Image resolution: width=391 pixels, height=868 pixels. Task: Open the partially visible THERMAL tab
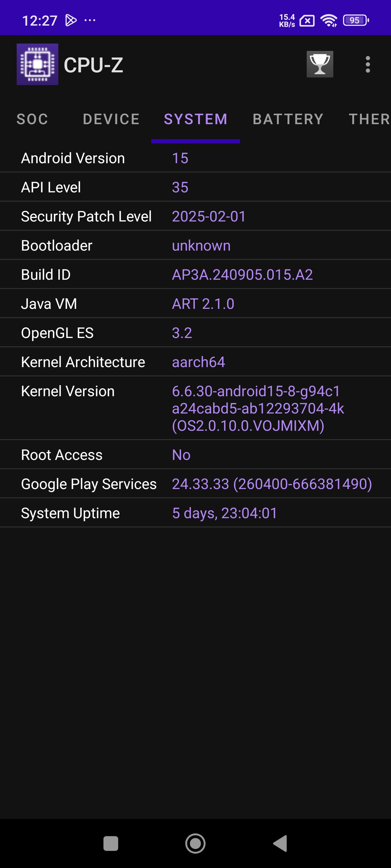coord(369,119)
